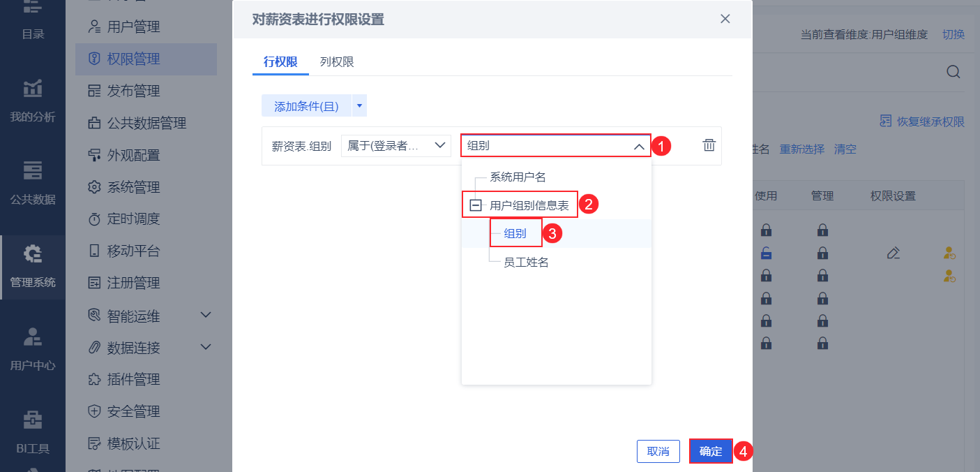980x472 pixels.
Task: Open 用户管理 in the management menu
Action: tap(133, 27)
